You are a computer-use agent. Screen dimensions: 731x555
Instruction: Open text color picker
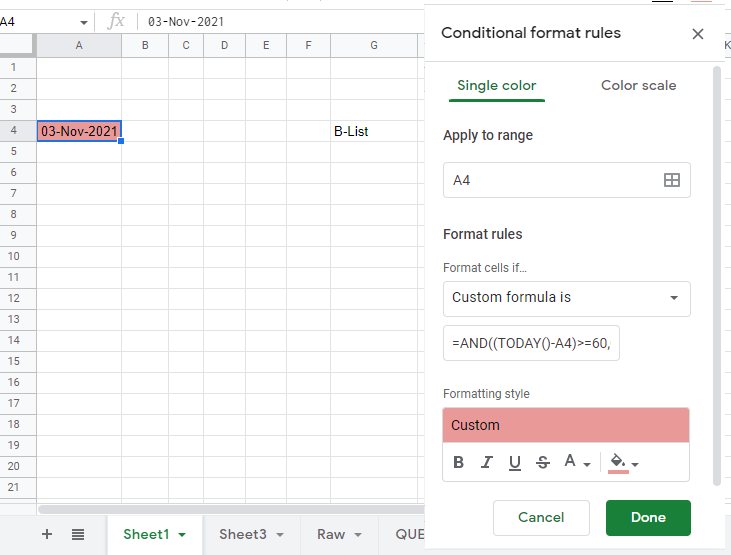tap(577, 462)
